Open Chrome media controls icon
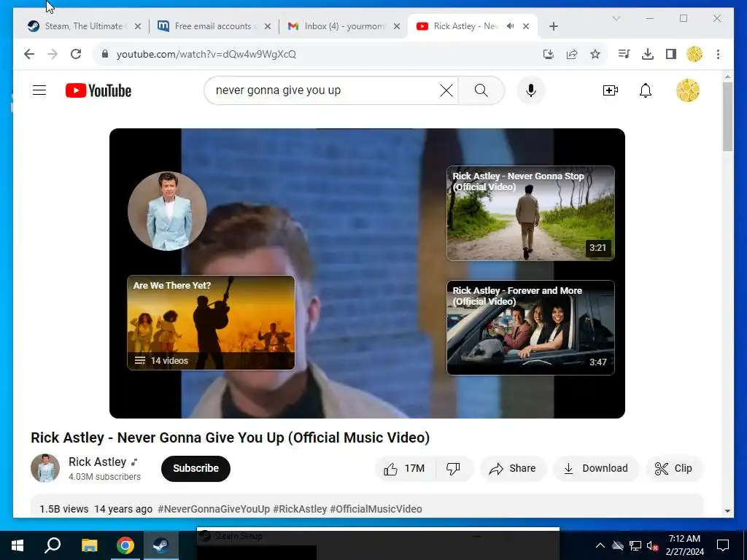 (624, 54)
